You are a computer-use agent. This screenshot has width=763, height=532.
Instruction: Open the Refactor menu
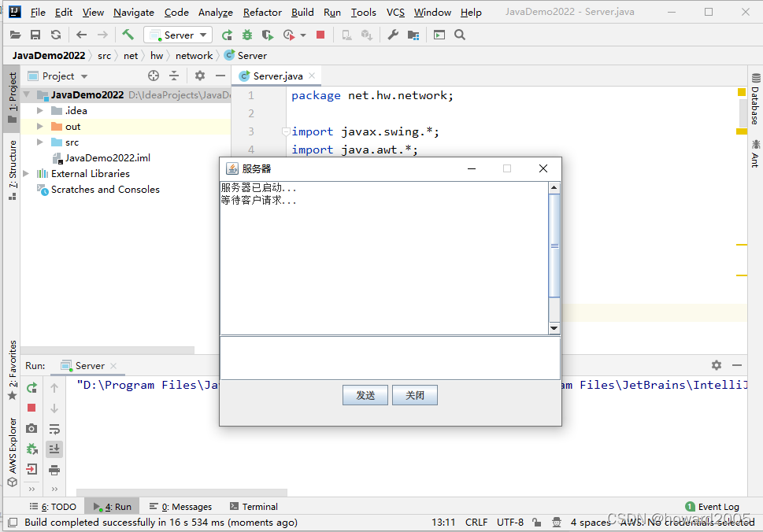(262, 12)
